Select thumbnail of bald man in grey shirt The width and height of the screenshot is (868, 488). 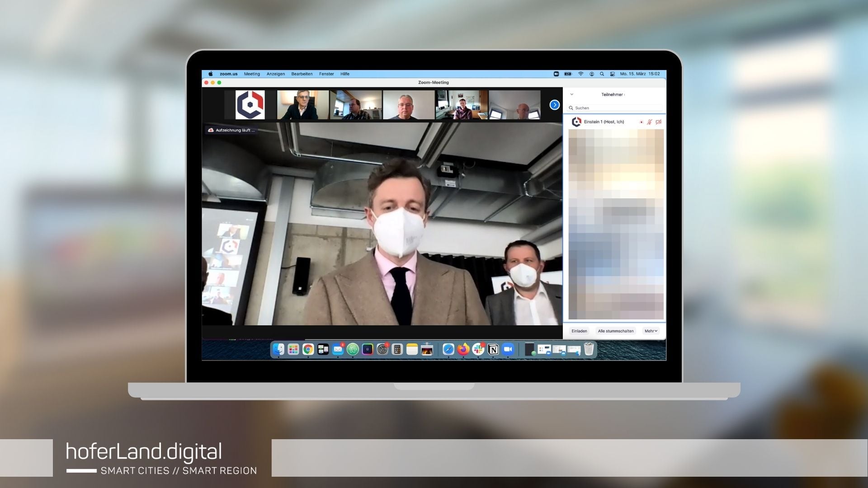pyautogui.click(x=409, y=105)
